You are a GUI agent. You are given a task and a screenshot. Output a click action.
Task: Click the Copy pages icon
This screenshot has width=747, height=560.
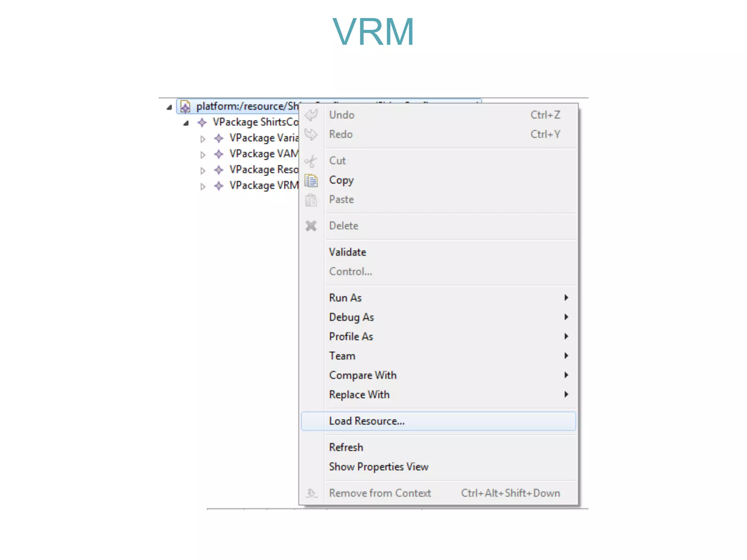pos(311,180)
